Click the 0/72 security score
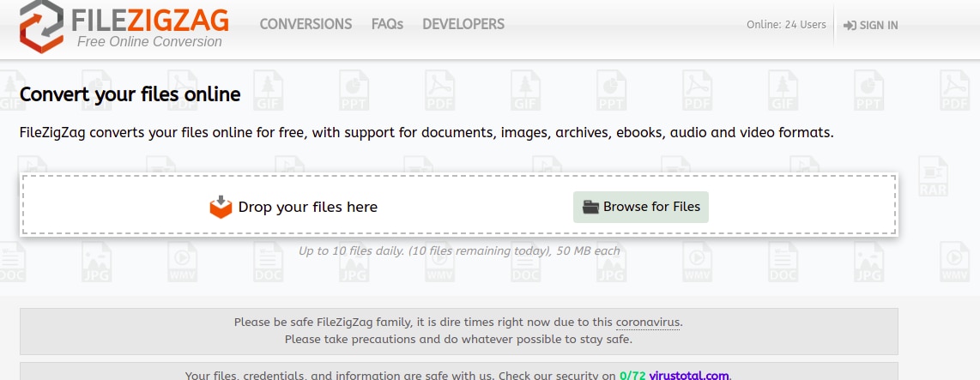The width and height of the screenshot is (980, 380). 632,375
